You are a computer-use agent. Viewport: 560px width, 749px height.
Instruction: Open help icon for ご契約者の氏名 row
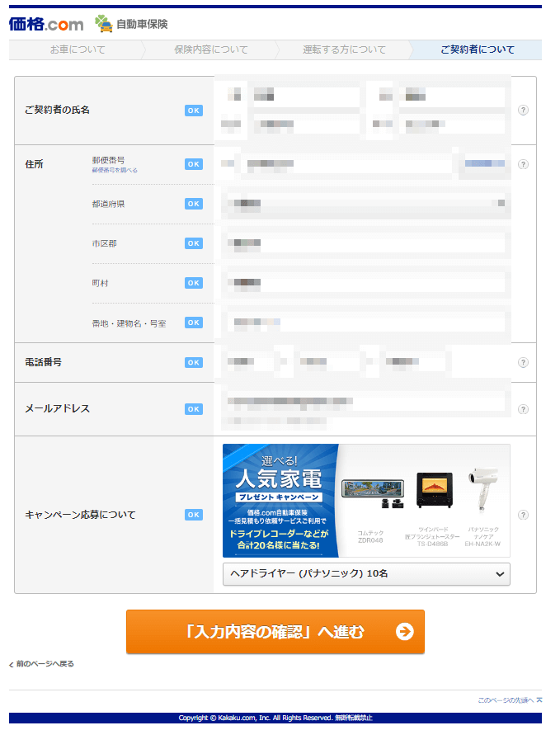point(523,111)
